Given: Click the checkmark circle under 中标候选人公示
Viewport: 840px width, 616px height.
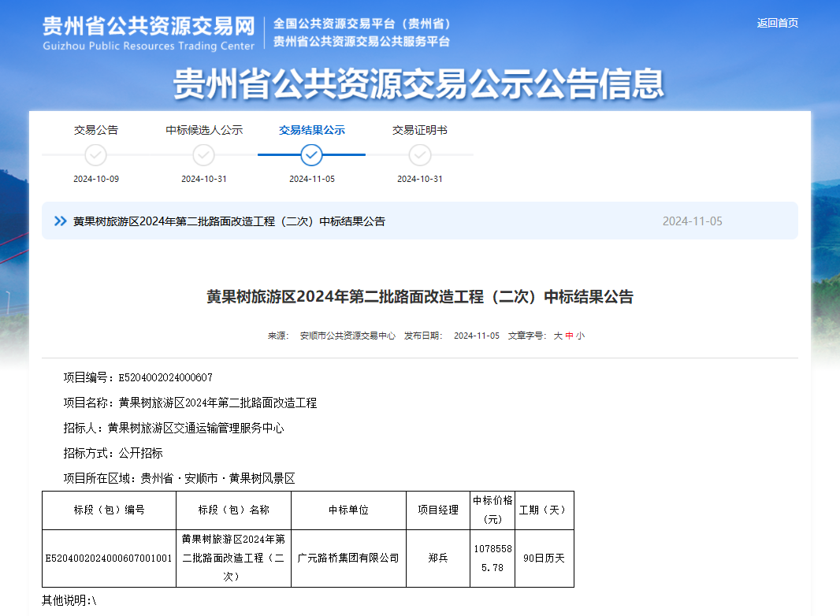Looking at the screenshot, I should pyautogui.click(x=204, y=155).
